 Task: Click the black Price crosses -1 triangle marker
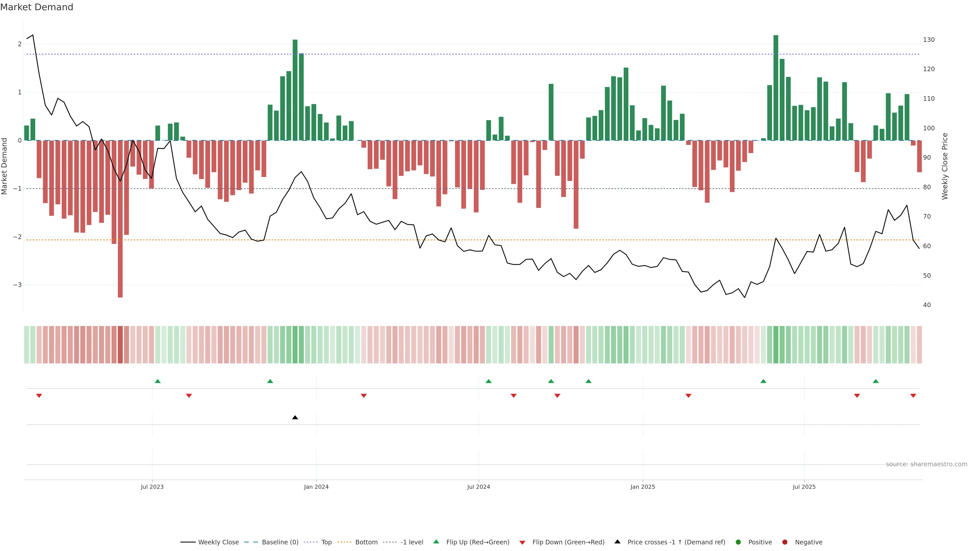[x=295, y=418]
